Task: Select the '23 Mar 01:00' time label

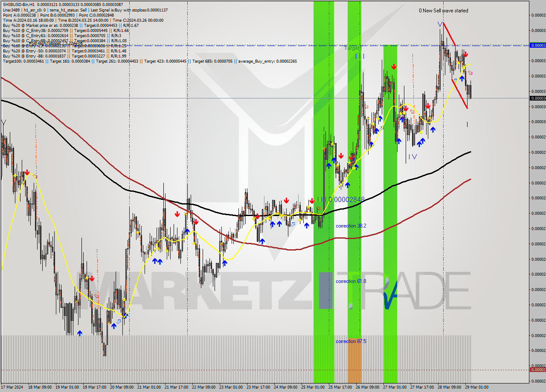Action: click(x=231, y=387)
